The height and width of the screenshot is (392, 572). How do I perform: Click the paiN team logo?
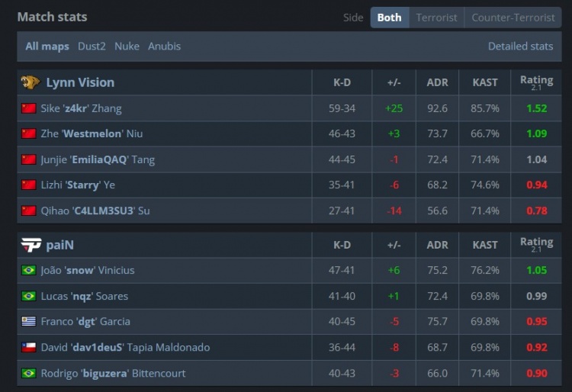(x=31, y=245)
